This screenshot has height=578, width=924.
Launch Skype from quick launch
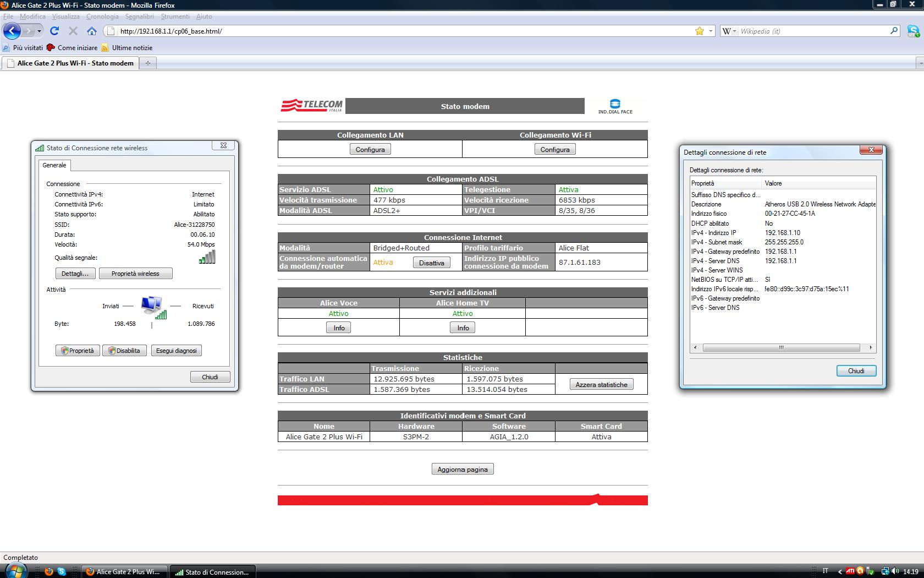click(x=62, y=572)
